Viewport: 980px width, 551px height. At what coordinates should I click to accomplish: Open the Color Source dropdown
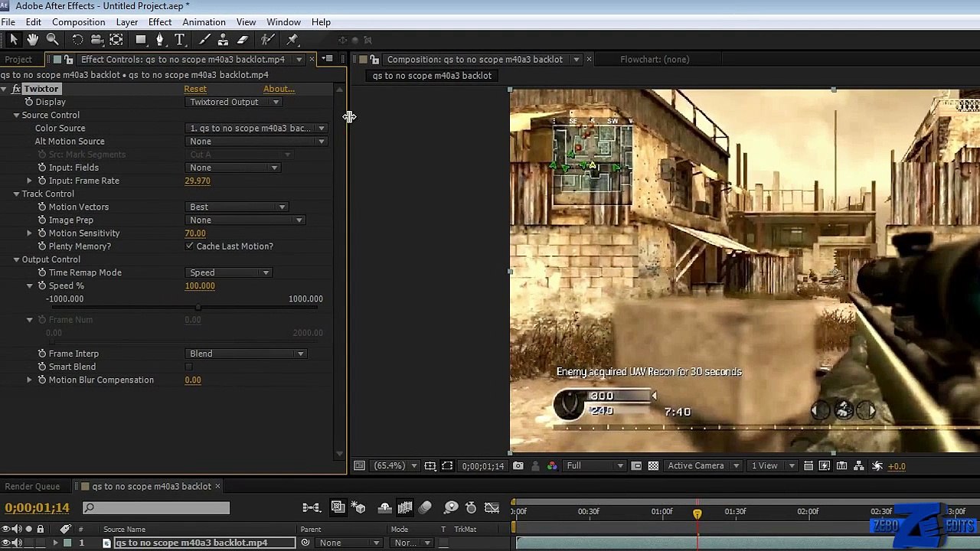click(x=256, y=129)
